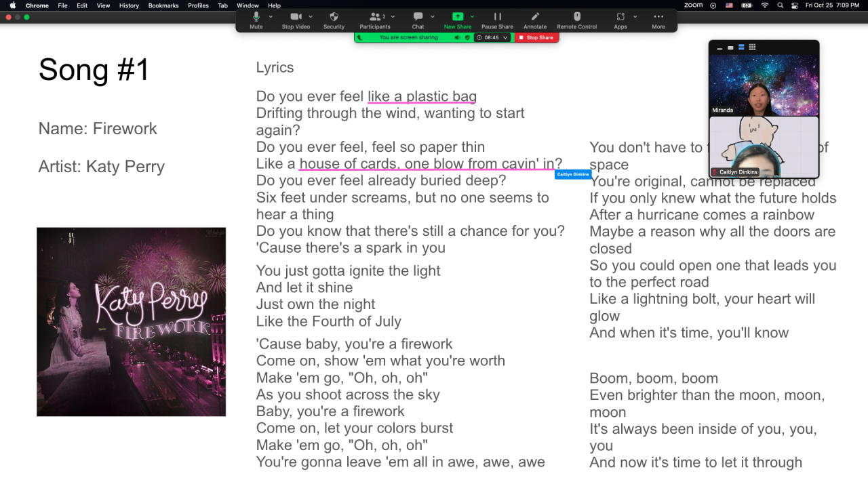Open the Edit menu
Screen dimensions: 868x488
click(x=82, y=5)
